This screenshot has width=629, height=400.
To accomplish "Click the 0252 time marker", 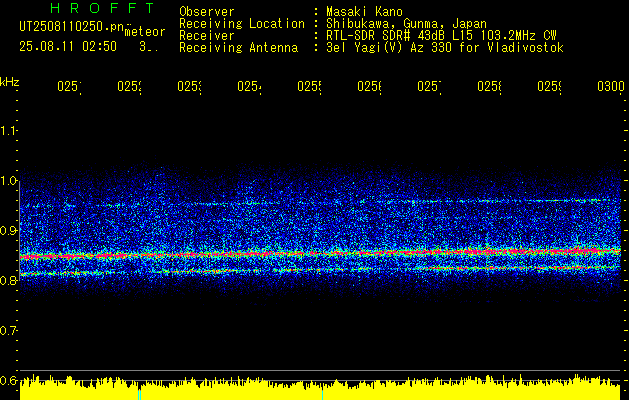I will [129, 86].
